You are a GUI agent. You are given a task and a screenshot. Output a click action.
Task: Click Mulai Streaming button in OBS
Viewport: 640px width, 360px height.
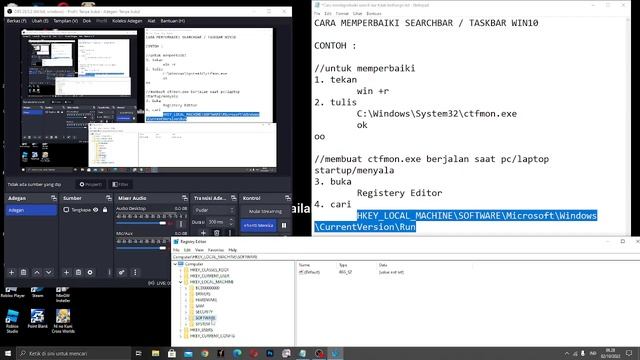(265, 211)
